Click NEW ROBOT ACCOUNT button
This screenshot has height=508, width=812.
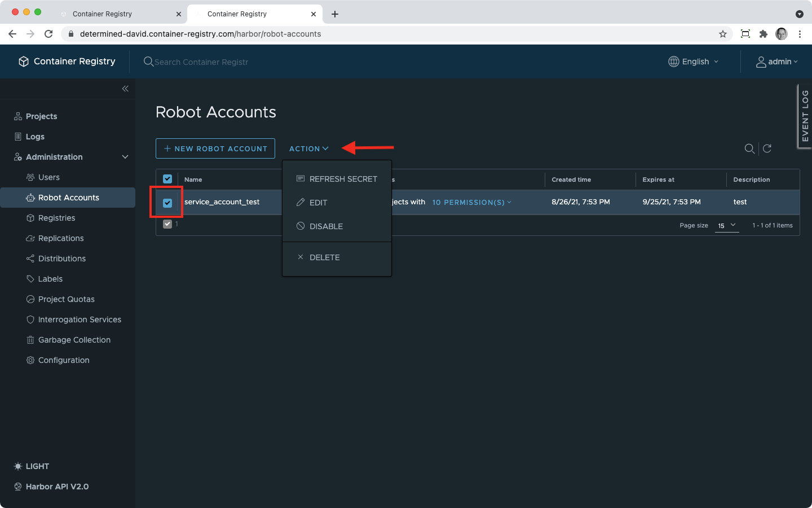point(215,148)
